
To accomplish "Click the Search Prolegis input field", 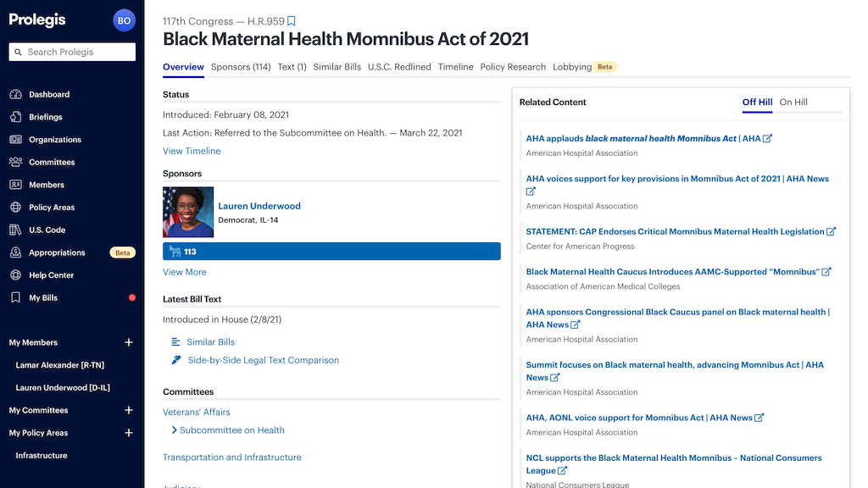I will pyautogui.click(x=72, y=52).
